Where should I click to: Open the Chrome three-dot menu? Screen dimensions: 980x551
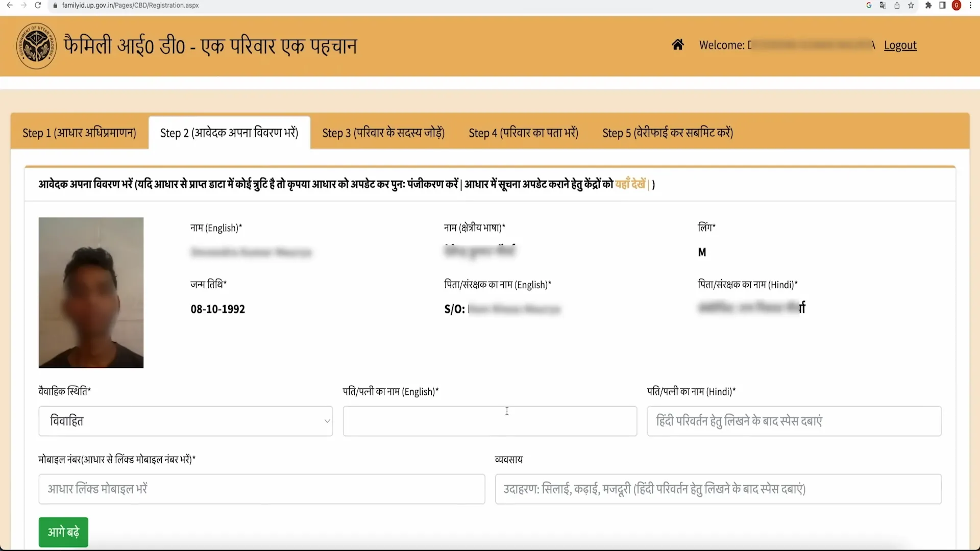pyautogui.click(x=971, y=6)
